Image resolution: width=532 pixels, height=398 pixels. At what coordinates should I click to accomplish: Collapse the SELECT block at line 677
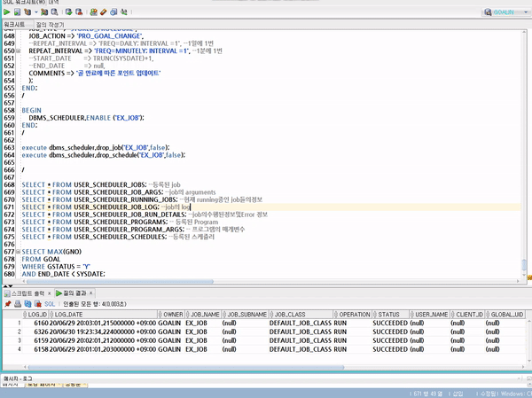pyautogui.click(x=19, y=252)
